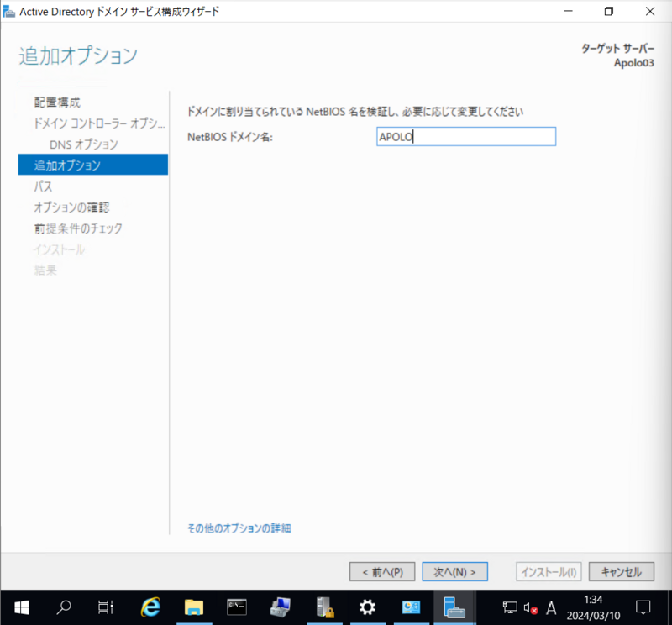
Task: Click the NetBIOS ドメイン名 label
Action: point(230,137)
